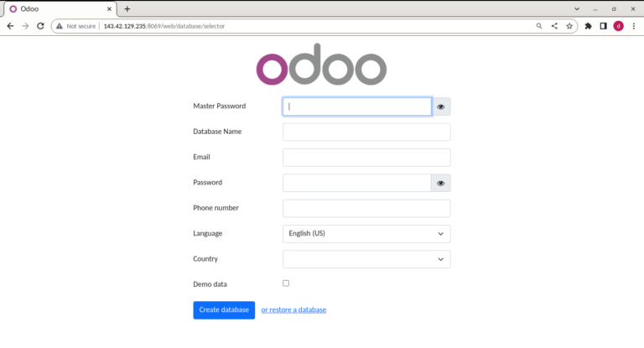This screenshot has height=348, width=644.
Task: Open the user profile avatar
Action: 619,26
